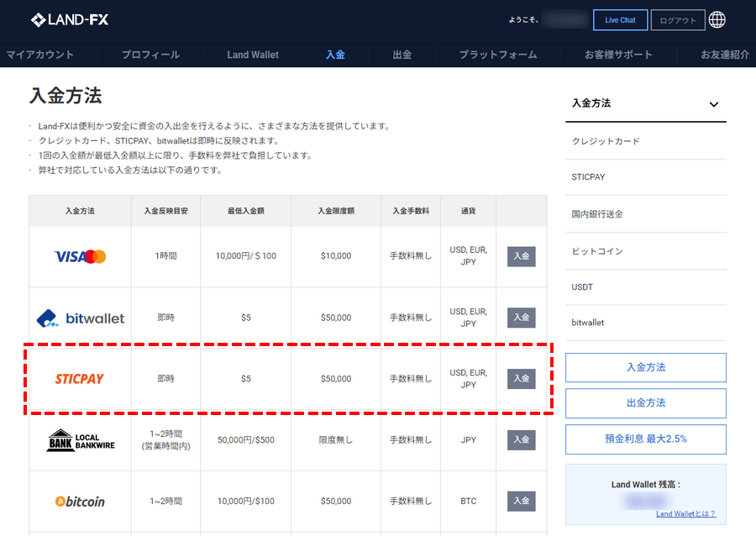The width and height of the screenshot is (756, 536).
Task: Click 預金利息 最大2.5% button
Action: pyautogui.click(x=646, y=439)
